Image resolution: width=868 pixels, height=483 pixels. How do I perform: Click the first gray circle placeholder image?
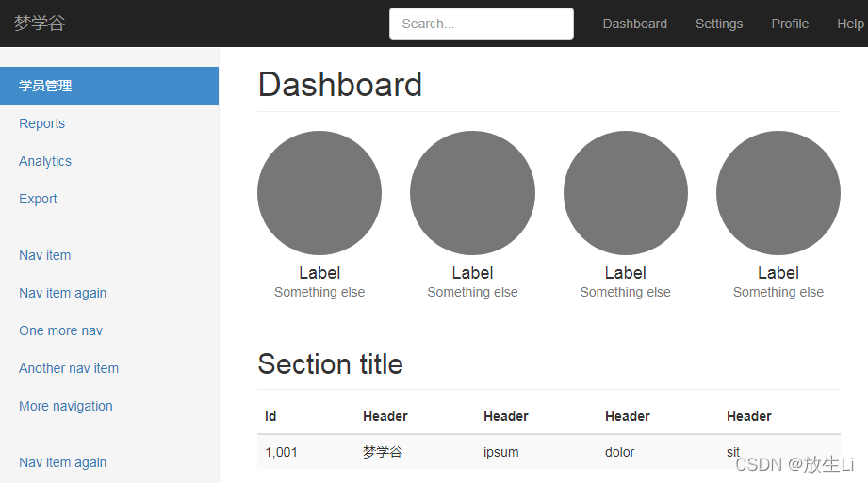click(x=319, y=193)
